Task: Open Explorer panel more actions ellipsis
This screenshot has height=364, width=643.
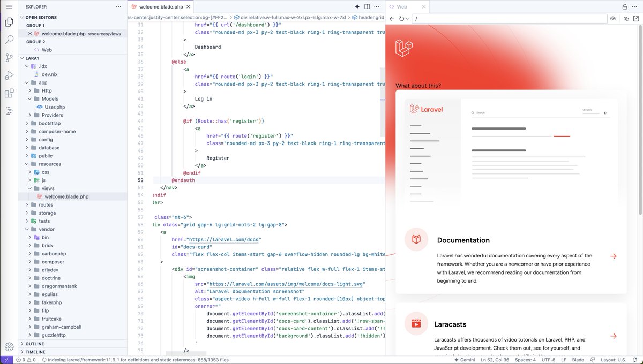Action: [118, 7]
